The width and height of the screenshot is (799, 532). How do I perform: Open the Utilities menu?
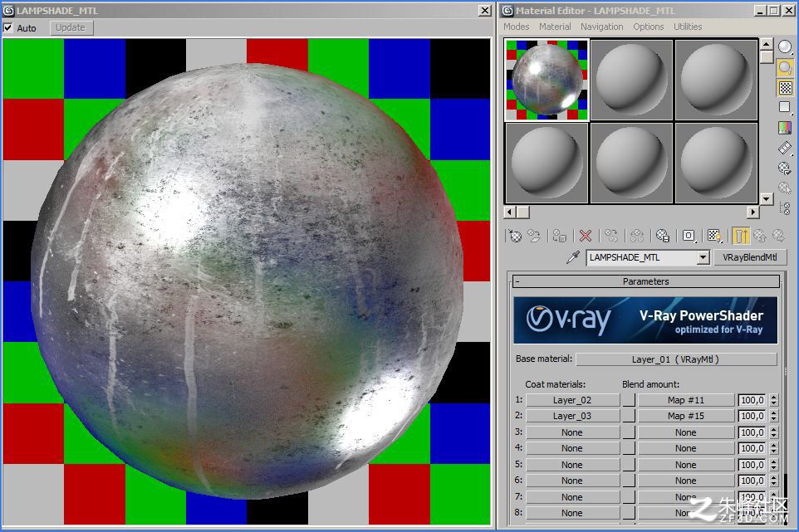[x=688, y=27]
